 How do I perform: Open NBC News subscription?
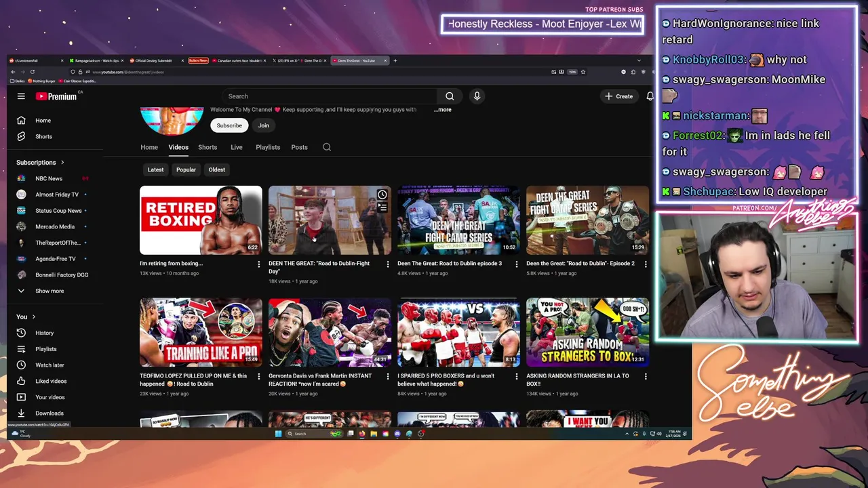[49, 178]
